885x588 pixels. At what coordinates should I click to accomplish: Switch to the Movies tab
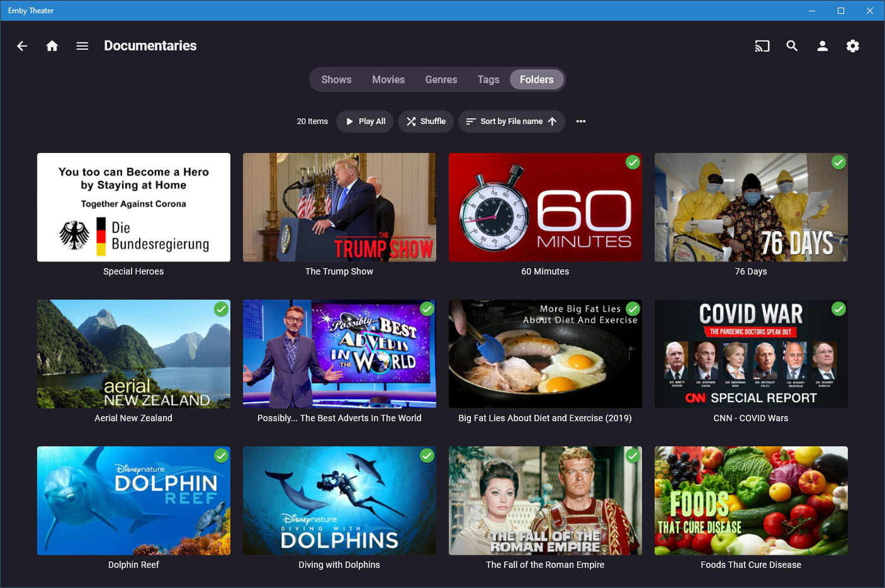[388, 80]
